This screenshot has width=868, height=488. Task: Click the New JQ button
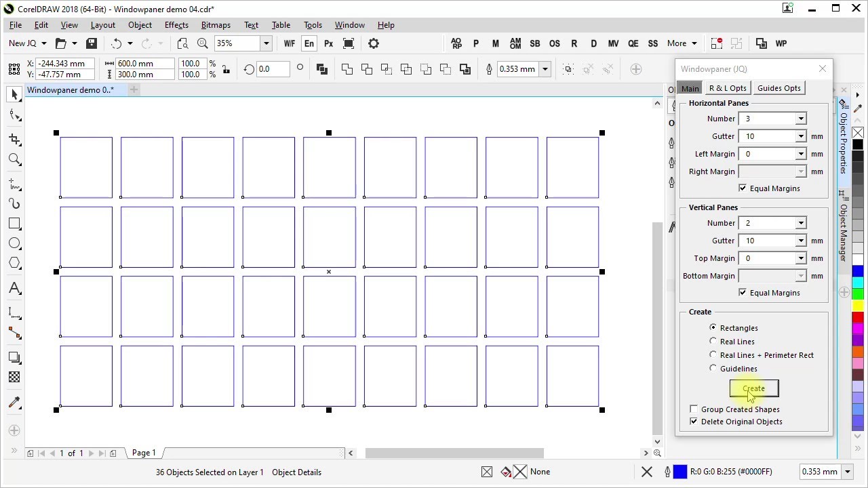(x=27, y=43)
